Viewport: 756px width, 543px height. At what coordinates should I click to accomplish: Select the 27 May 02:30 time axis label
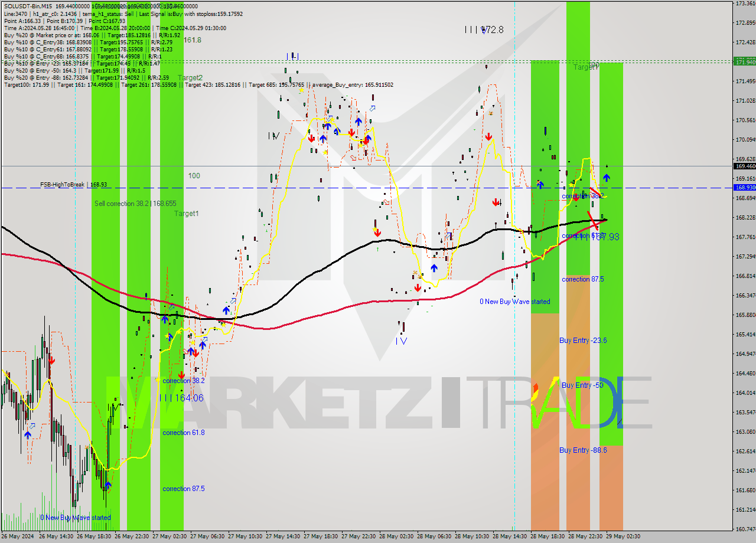point(170,537)
